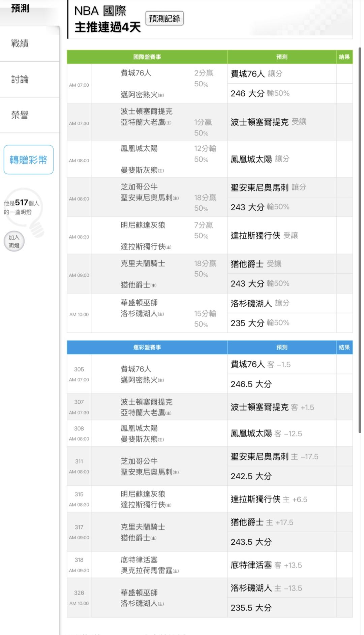Click 鳳凰城太陽 客 -12.5 prediction
The height and width of the screenshot is (635, 364).
coord(267,433)
